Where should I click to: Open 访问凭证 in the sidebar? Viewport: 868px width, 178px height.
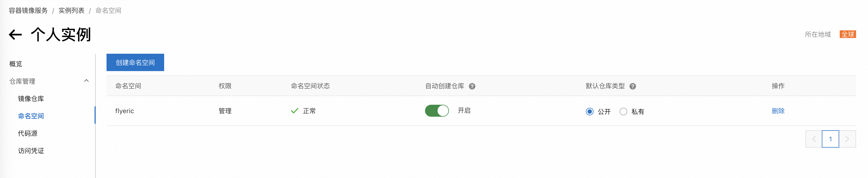pos(31,151)
